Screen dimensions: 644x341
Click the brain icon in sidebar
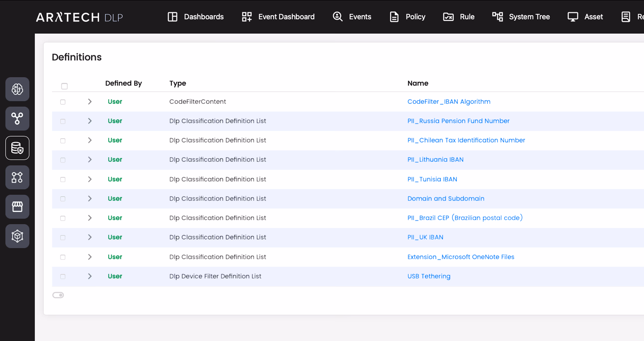pos(17,89)
